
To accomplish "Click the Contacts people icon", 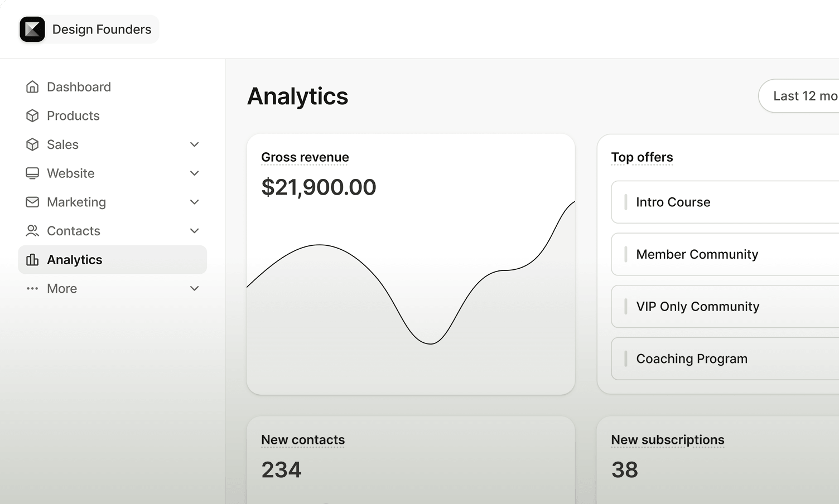I will pos(32,231).
